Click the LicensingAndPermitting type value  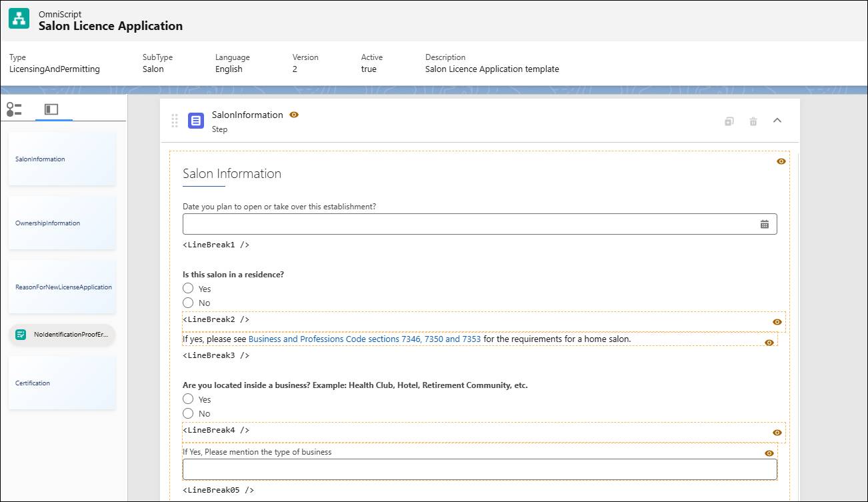pyautogui.click(x=55, y=69)
